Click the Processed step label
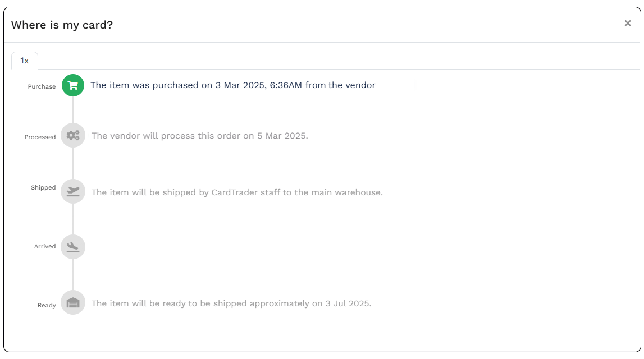Screen dimensions: 644x359 (x=40, y=137)
